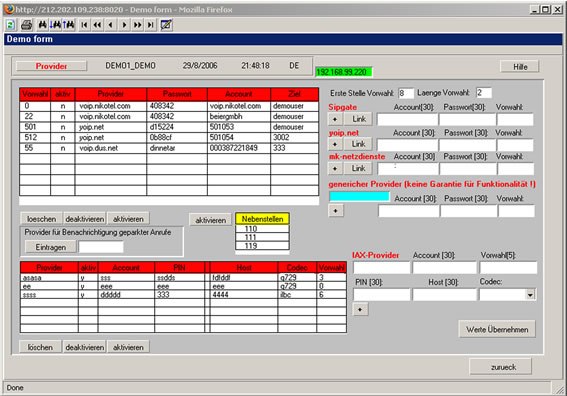Select the IAX row with provider asasa
Screen dimensions: 567x396
tap(183, 278)
